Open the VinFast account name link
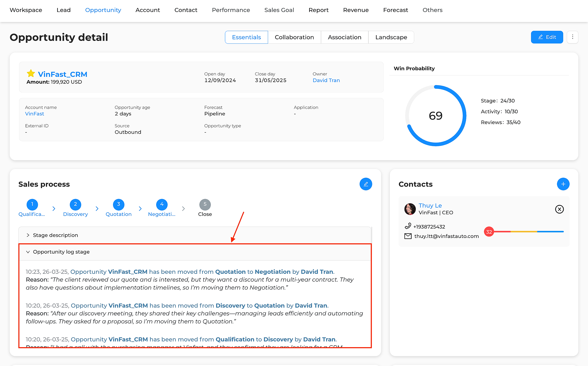588x366 pixels. tap(35, 114)
